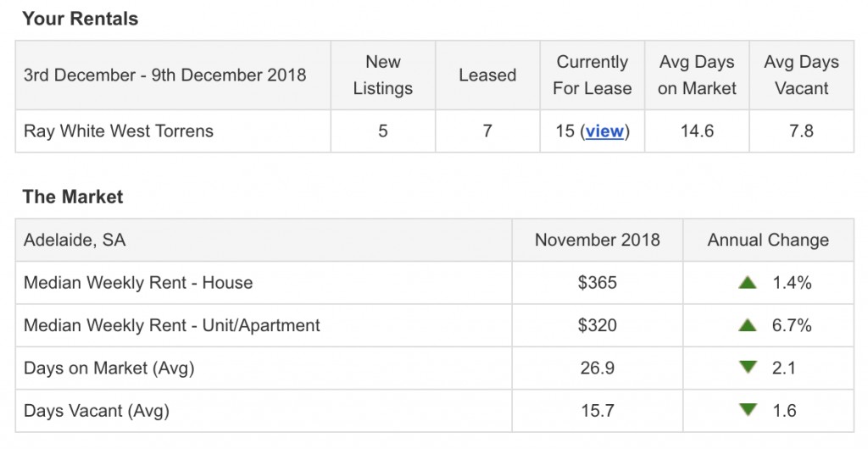Screen dimensions: 868x449
Task: Click the Leased column header
Action: click(x=487, y=75)
